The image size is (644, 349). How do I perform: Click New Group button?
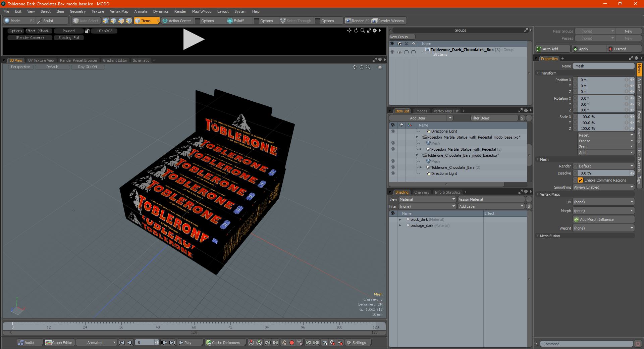click(402, 37)
